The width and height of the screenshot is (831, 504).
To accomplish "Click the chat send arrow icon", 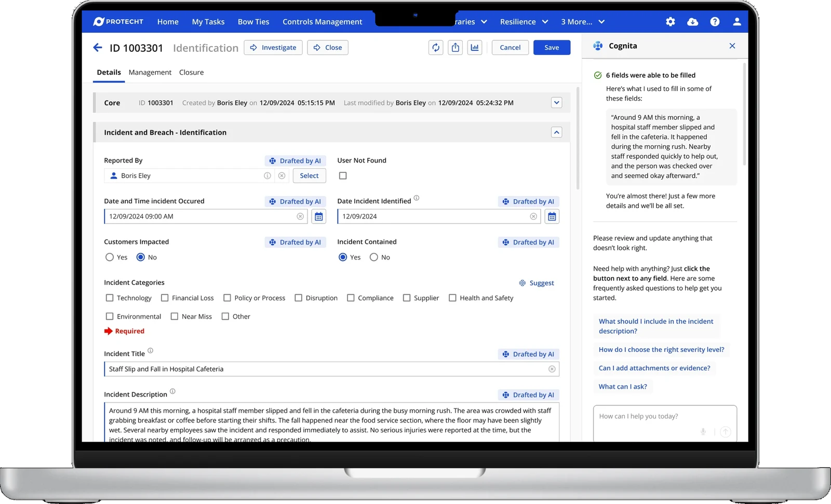I will pyautogui.click(x=726, y=432).
